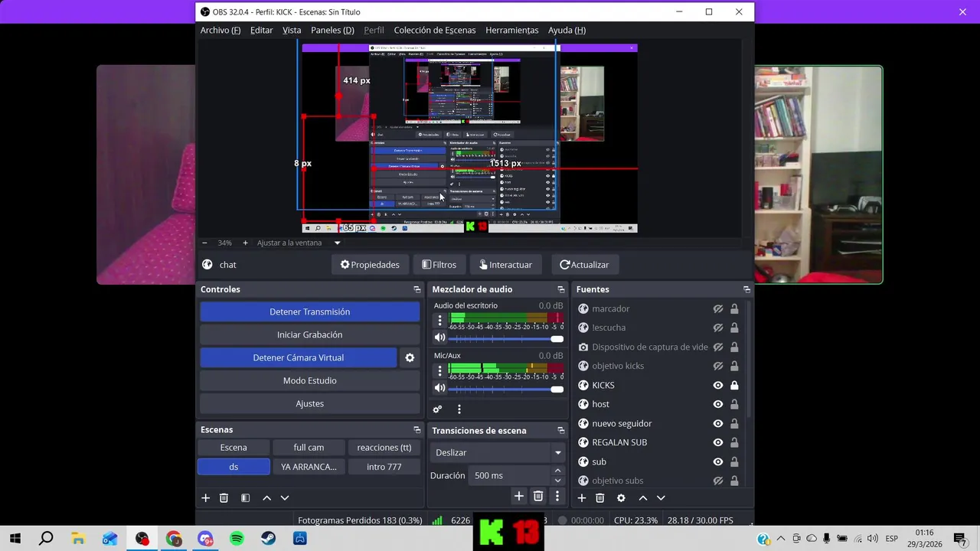
Task: Undock Transiciones de escena panel
Action: pos(560,430)
